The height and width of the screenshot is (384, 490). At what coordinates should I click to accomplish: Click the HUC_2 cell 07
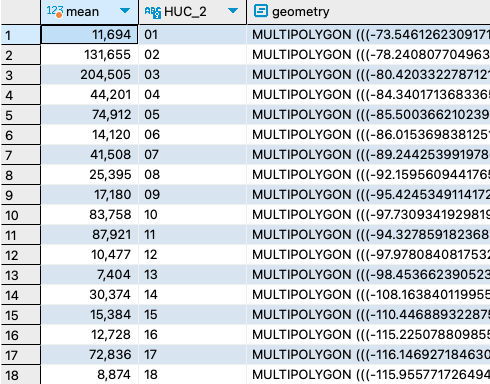point(192,155)
